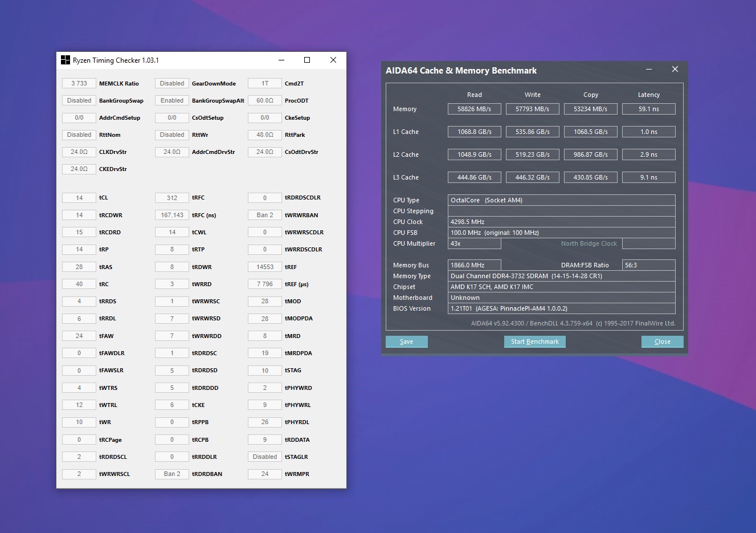
Task: Click the CKEDrvStr value field
Action: point(79,169)
